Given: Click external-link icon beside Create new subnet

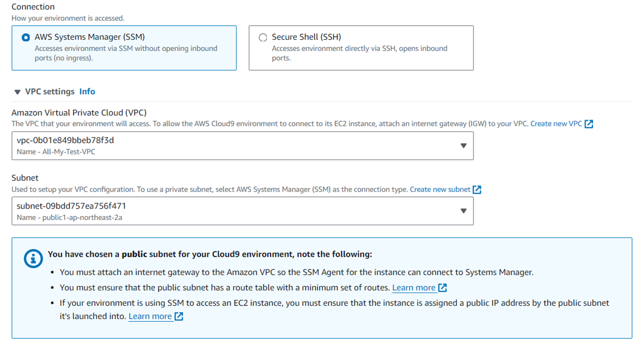Looking at the screenshot, I should (x=477, y=190).
